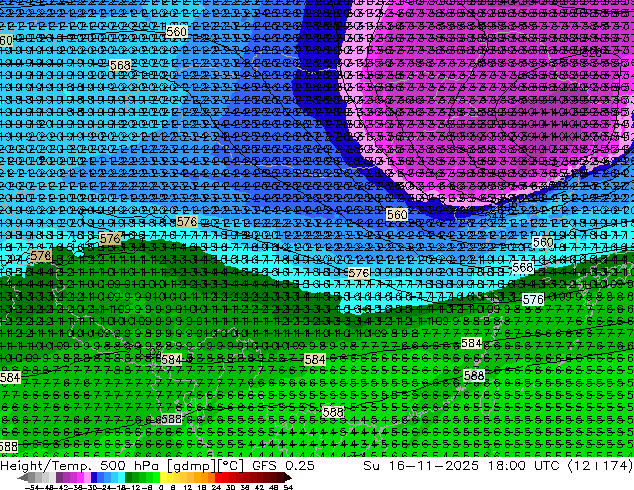Click the 'GFS 0.25' model label

(x=283, y=466)
